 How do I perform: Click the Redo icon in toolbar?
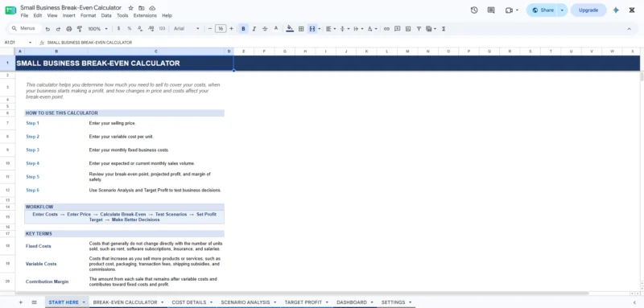pyautogui.click(x=58, y=29)
